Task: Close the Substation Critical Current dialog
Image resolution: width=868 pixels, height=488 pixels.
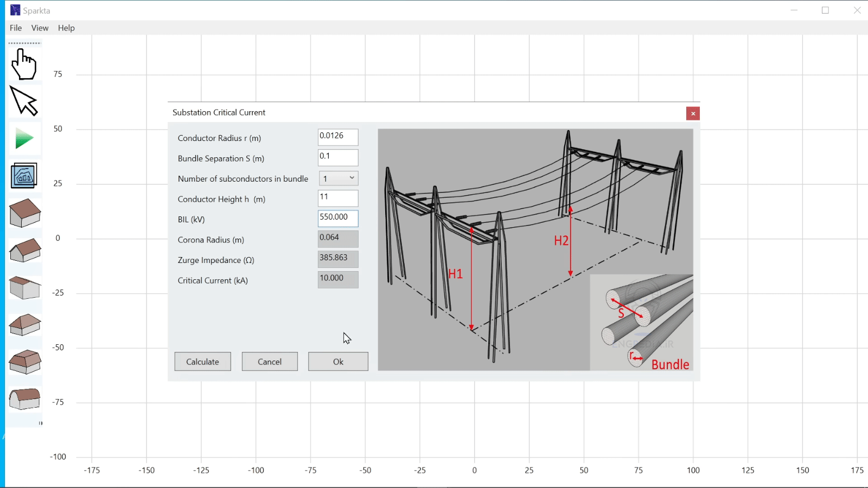Action: click(693, 113)
